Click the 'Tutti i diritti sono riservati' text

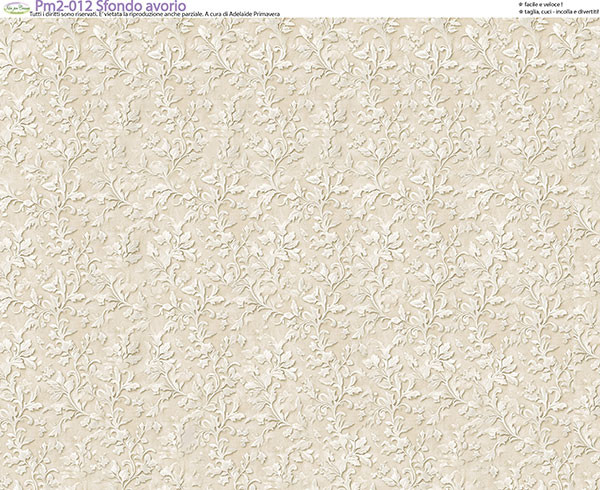[x=69, y=15]
